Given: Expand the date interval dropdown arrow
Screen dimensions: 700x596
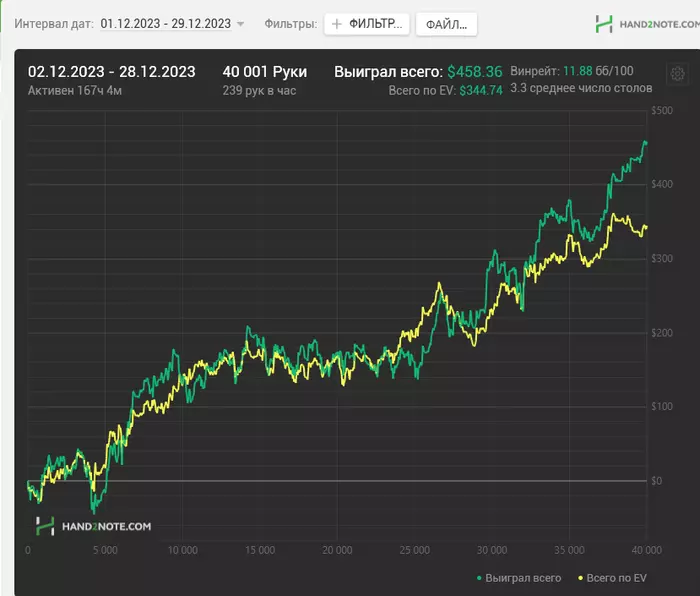Looking at the screenshot, I should tap(240, 24).
